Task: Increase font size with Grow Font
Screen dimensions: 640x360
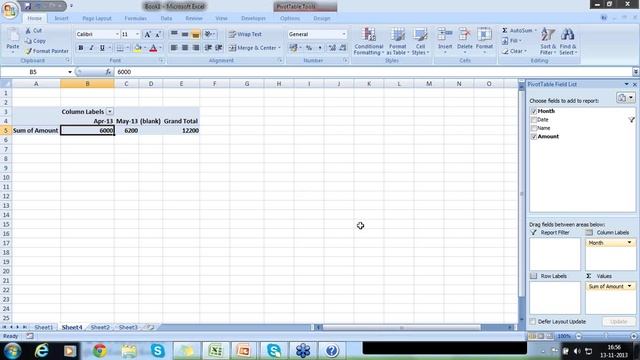Action: click(147, 34)
